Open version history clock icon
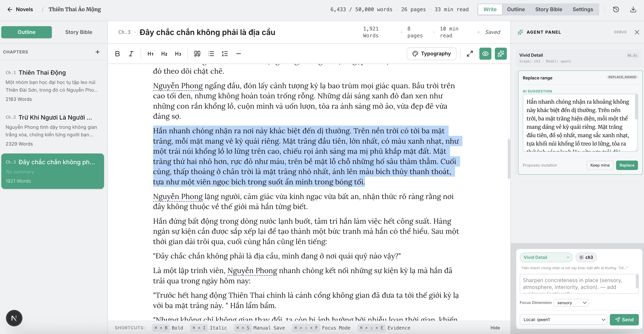Viewport: 644px width, 334px height. [x=616, y=9]
